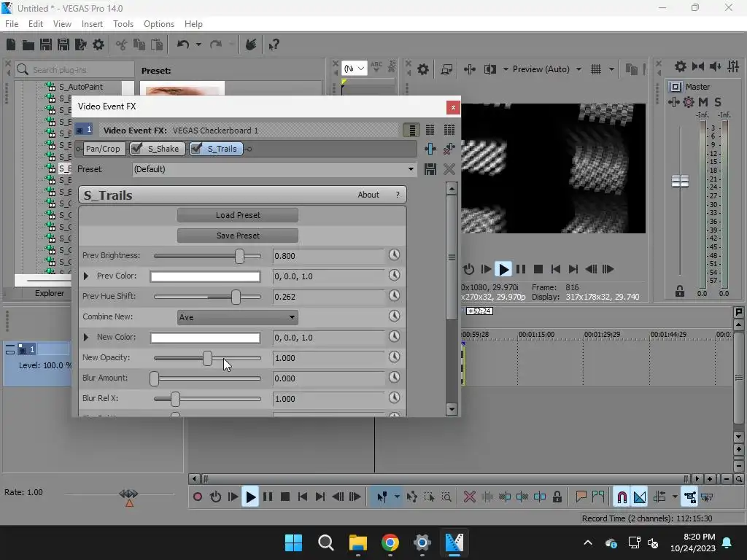Toggle Master Mute M button
The height and width of the screenshot is (560, 747).
pos(703,102)
